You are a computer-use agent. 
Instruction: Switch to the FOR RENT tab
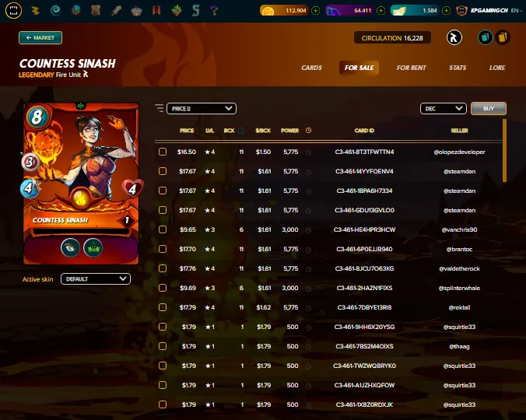click(x=412, y=68)
